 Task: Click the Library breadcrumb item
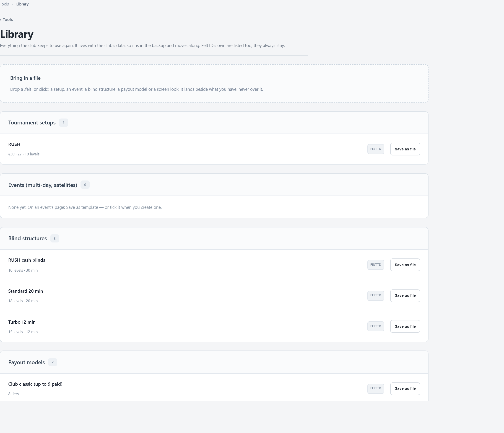(22, 4)
